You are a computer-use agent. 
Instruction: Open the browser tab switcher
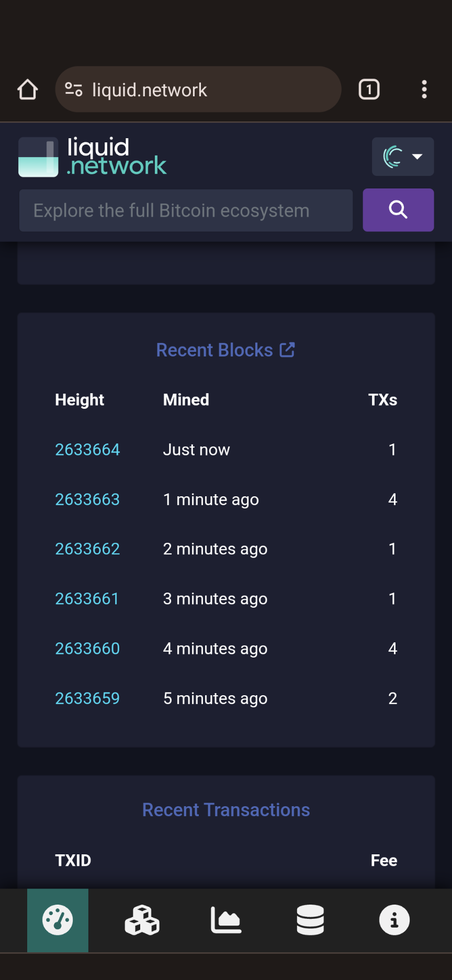(x=369, y=90)
